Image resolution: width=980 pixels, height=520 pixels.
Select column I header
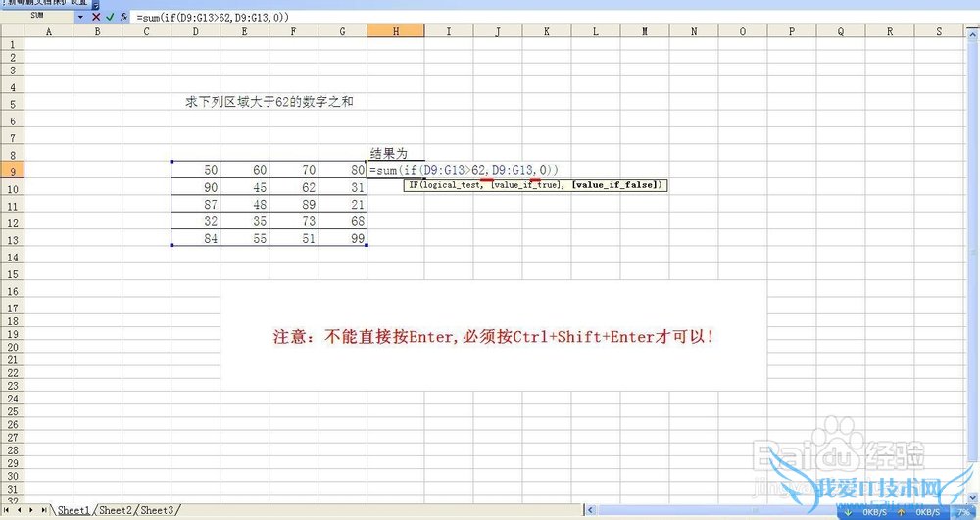pyautogui.click(x=449, y=31)
